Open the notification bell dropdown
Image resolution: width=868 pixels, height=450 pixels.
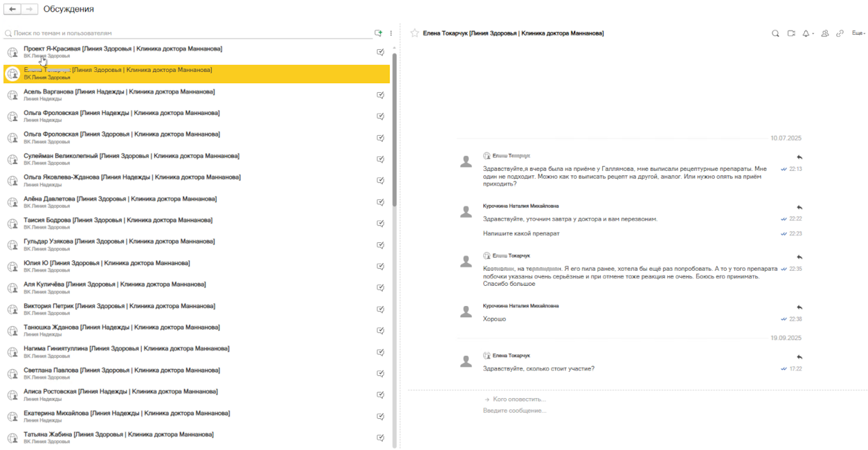tap(808, 33)
